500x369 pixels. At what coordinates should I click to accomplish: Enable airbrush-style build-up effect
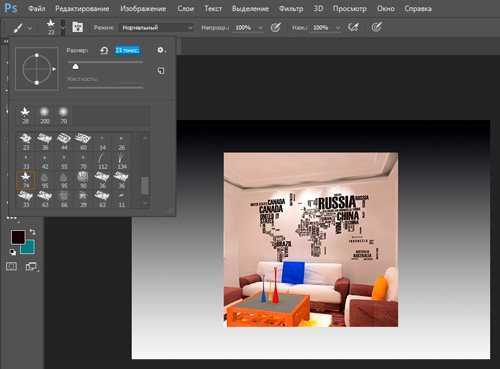point(353,27)
